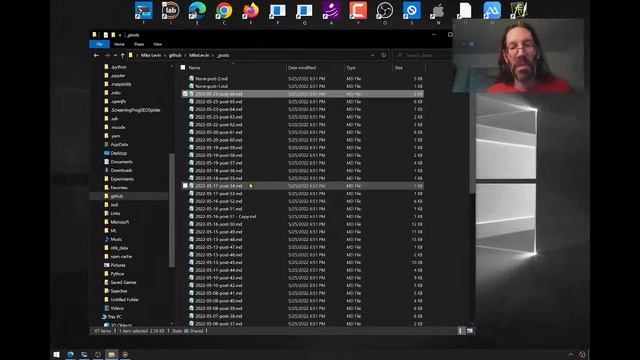Click the Back arrow in File Explorer
Image resolution: width=640 pixels, height=360 pixels.
(96, 55)
